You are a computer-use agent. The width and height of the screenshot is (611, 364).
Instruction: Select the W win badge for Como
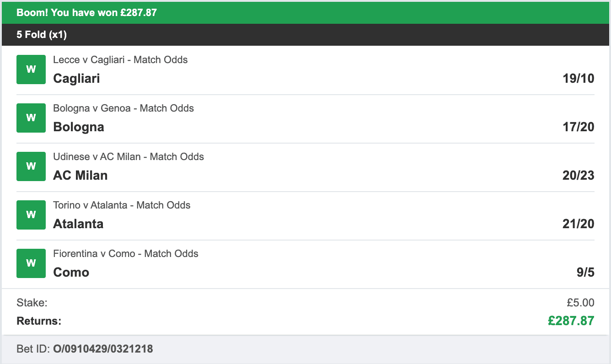click(30, 263)
